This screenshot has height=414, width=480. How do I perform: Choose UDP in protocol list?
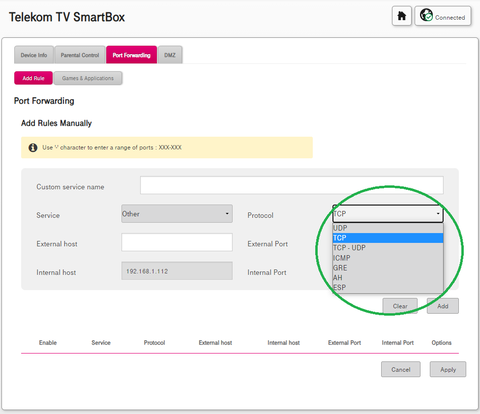point(388,228)
